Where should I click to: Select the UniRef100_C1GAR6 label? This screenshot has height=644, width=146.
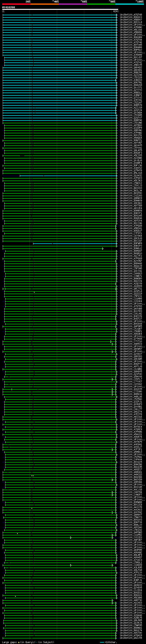[131, 299]
